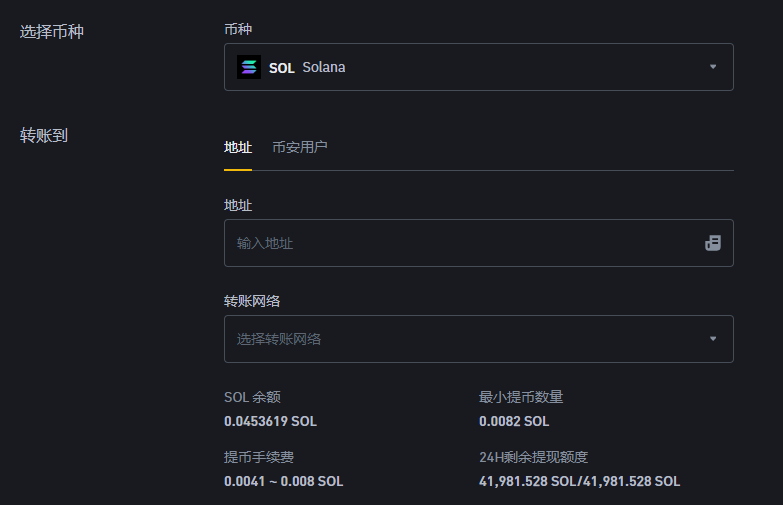Switch to the 币安用户 tab

point(299,147)
